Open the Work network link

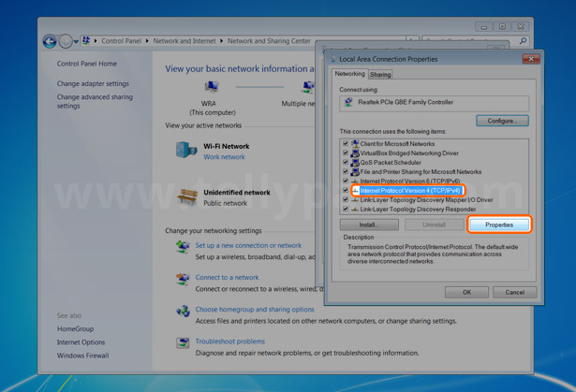point(224,157)
